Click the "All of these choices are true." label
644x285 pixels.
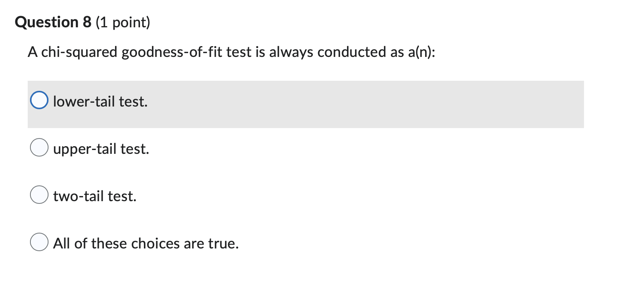click(146, 243)
